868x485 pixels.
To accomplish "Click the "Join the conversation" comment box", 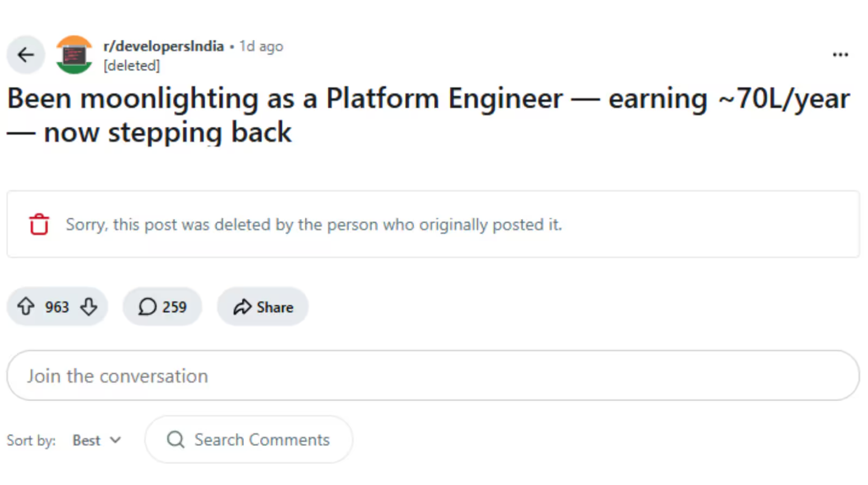I will [x=432, y=375].
